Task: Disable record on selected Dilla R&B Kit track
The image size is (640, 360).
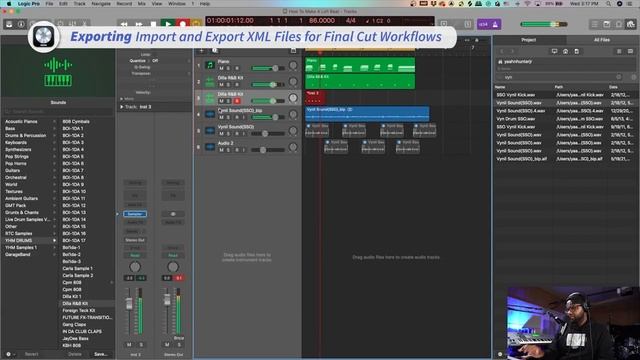Action: click(237, 101)
